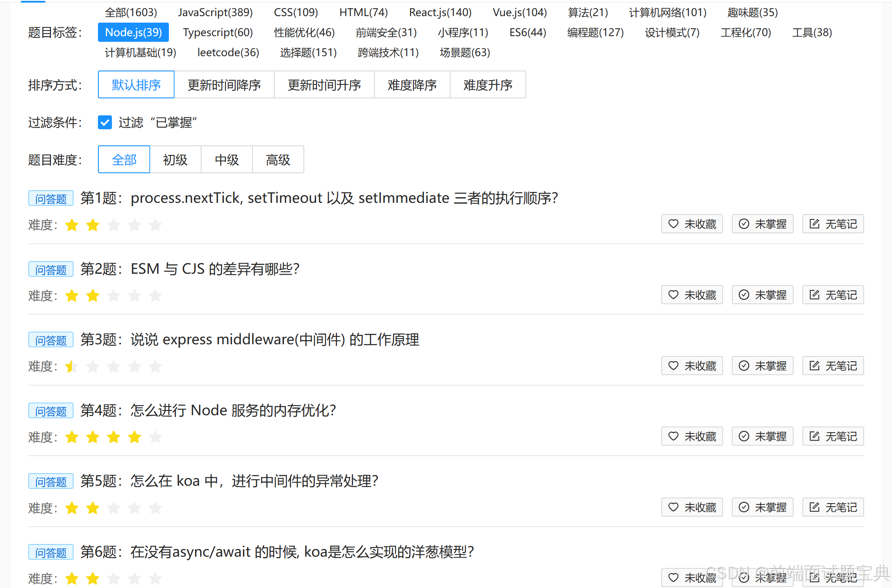Click note edit icon on question 5

coord(814,507)
